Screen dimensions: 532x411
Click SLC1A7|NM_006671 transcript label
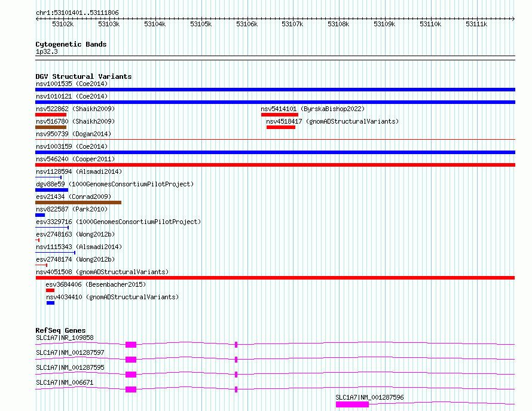coord(65,382)
